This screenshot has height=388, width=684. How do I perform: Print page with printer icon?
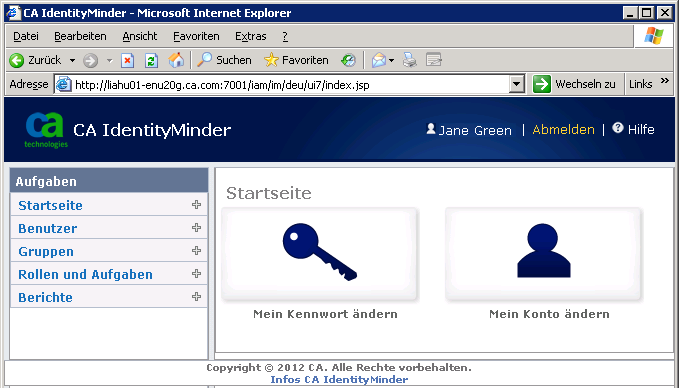click(x=410, y=60)
